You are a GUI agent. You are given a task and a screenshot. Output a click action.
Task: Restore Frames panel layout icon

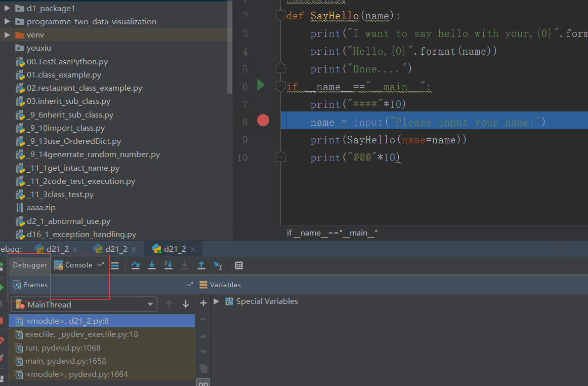(189, 285)
